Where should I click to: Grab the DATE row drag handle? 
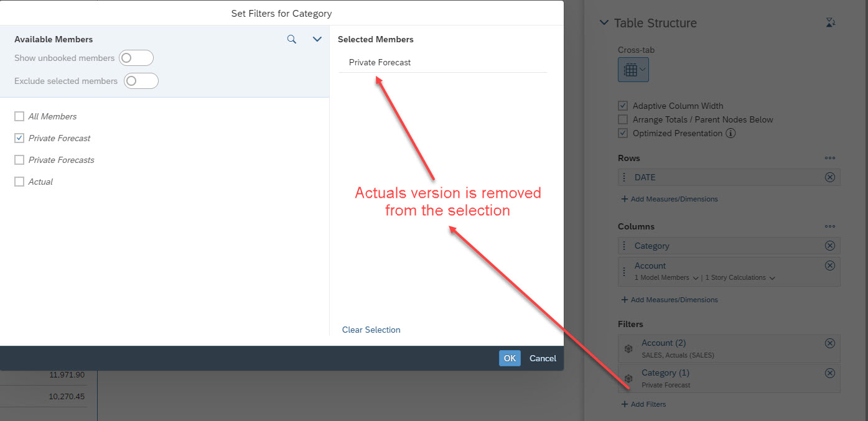[x=624, y=177]
